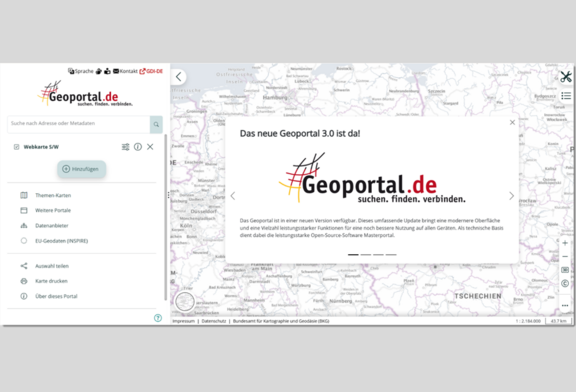Open the Impressum footer link
The image size is (576, 392).
(x=183, y=321)
